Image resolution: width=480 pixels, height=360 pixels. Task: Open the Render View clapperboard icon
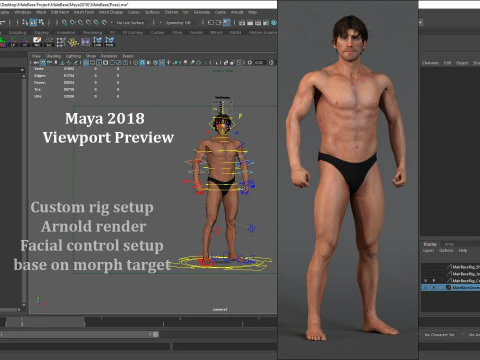[242, 23]
